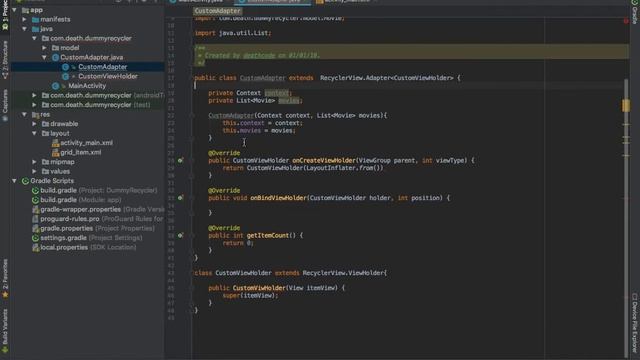Open the local.properties file icon
640x360 pixels.
point(36,247)
